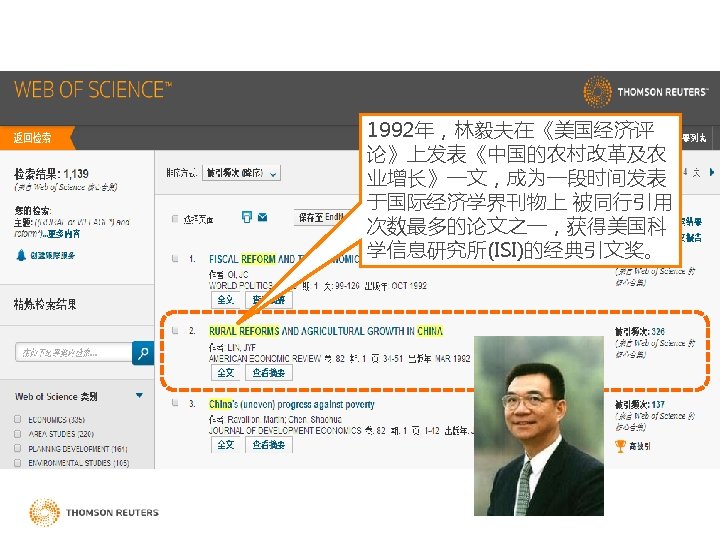Click the 检索结果: 1,139 results count text
Viewport: 720px width, 540px height.
(51, 174)
